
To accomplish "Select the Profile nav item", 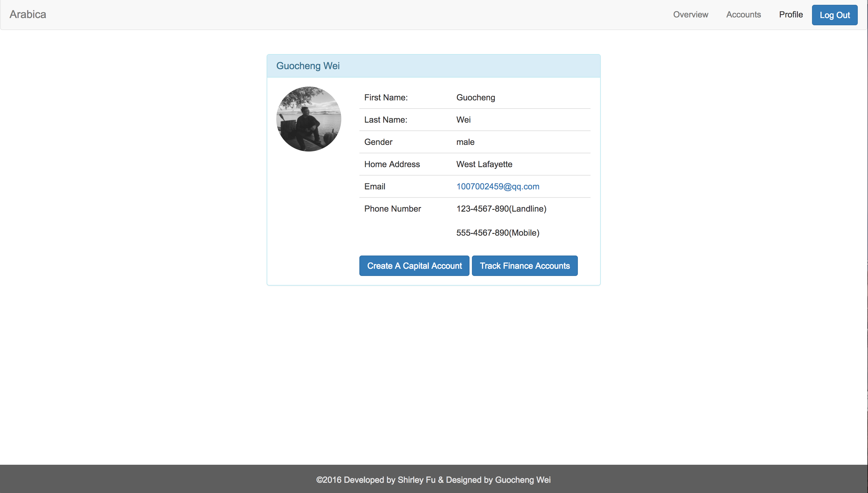I will (x=790, y=14).
